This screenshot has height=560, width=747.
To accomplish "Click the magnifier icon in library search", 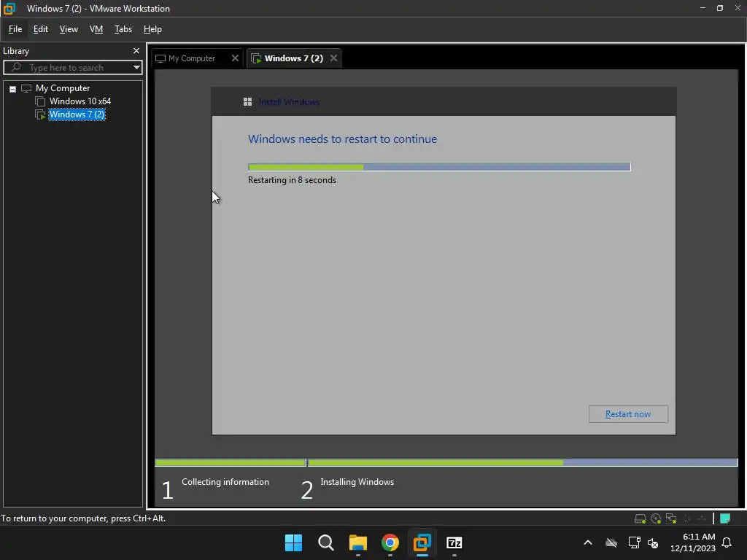I will pos(16,67).
